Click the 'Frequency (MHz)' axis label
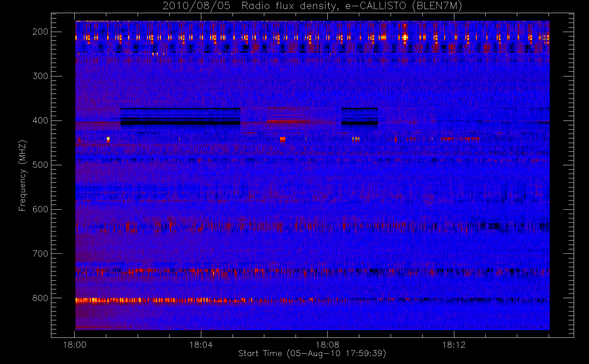Image resolution: width=589 pixels, height=364 pixels. click(23, 175)
